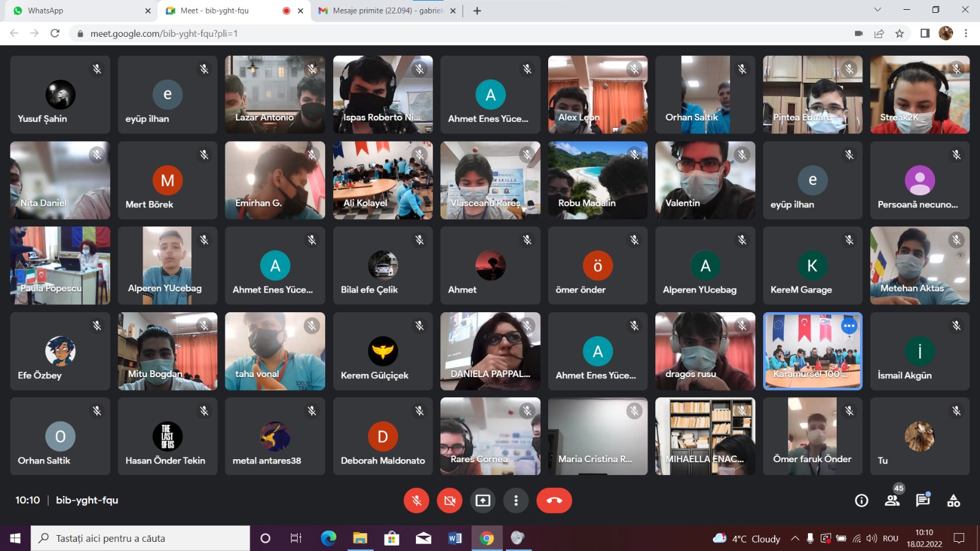The width and height of the screenshot is (980, 551).
Task: Show the participants list people icon
Action: click(x=892, y=501)
